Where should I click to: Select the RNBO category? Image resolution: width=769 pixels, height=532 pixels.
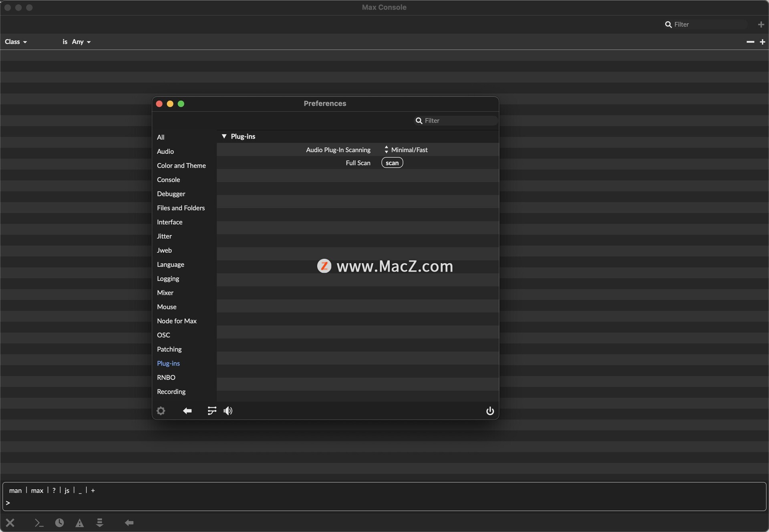click(x=166, y=377)
